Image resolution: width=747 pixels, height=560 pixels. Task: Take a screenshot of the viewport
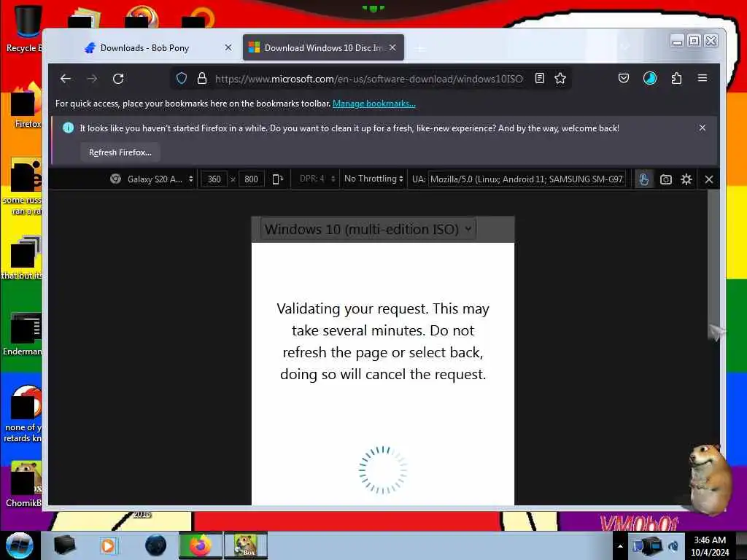point(665,179)
